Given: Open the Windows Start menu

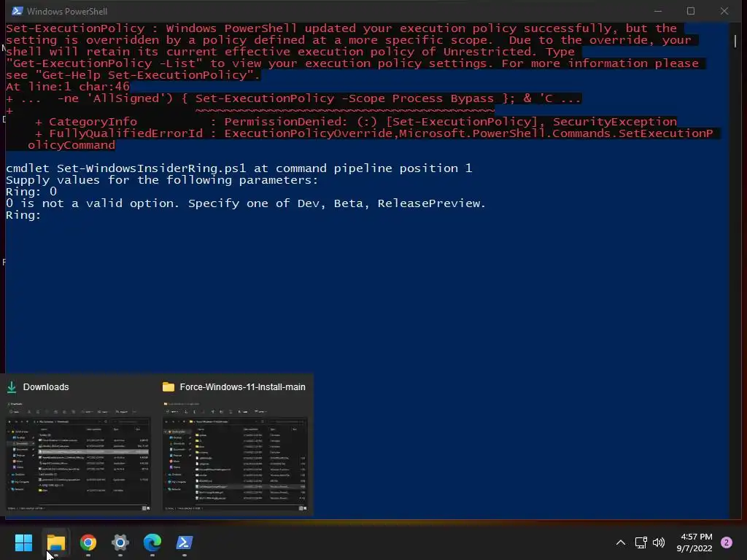Looking at the screenshot, I should 23,542.
